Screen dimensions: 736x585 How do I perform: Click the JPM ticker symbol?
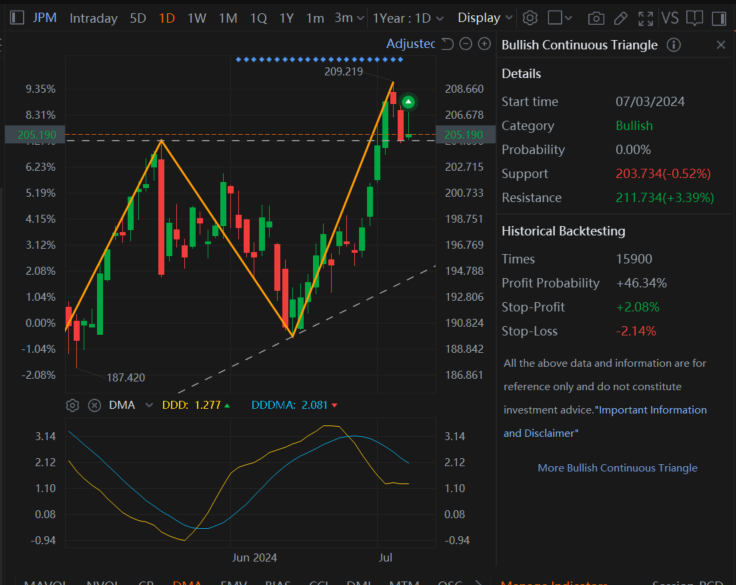point(45,18)
